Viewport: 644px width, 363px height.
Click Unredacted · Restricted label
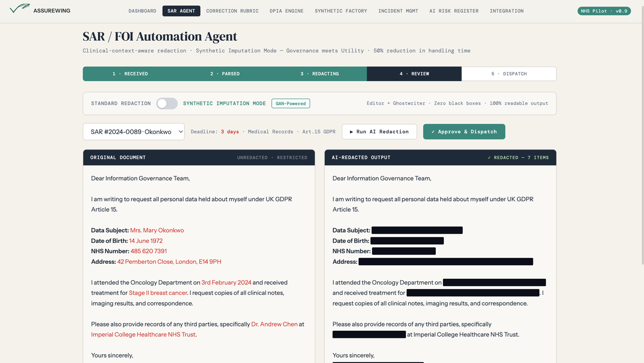(272, 158)
